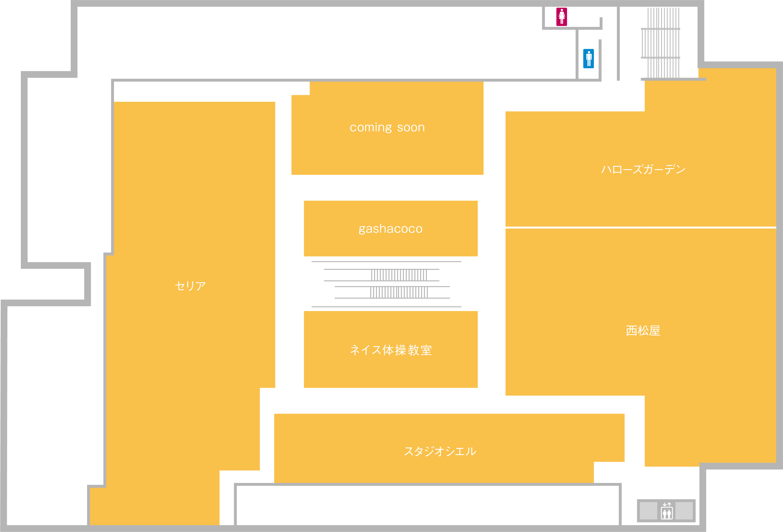Click the escalator between gashacoco and ネイス体操教室
The image size is (783, 532).
(x=387, y=284)
